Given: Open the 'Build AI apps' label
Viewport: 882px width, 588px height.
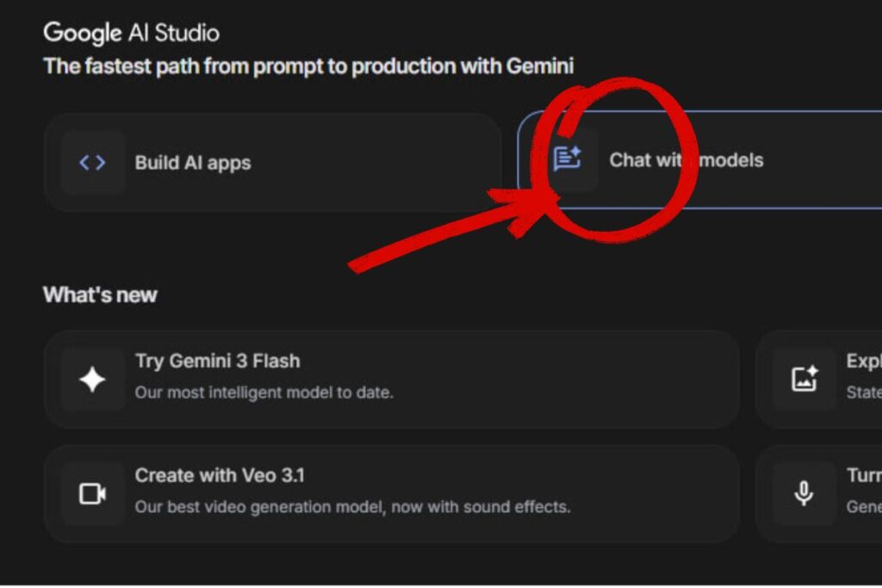Looking at the screenshot, I should click(192, 163).
